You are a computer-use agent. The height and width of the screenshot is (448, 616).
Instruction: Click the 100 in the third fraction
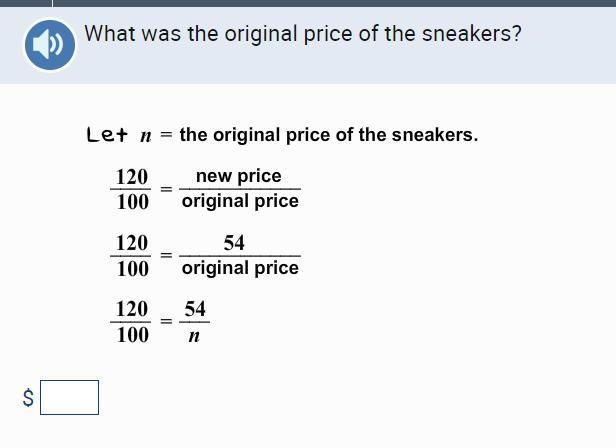pyautogui.click(x=133, y=335)
